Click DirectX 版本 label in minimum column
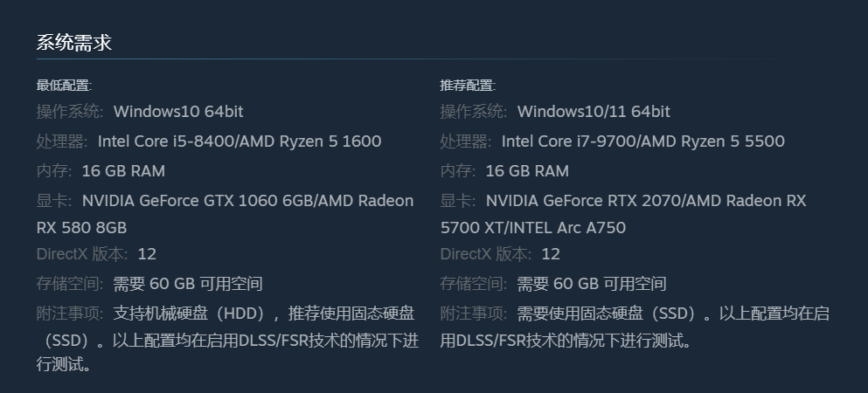Image resolution: width=868 pixels, height=393 pixels. pos(81,254)
